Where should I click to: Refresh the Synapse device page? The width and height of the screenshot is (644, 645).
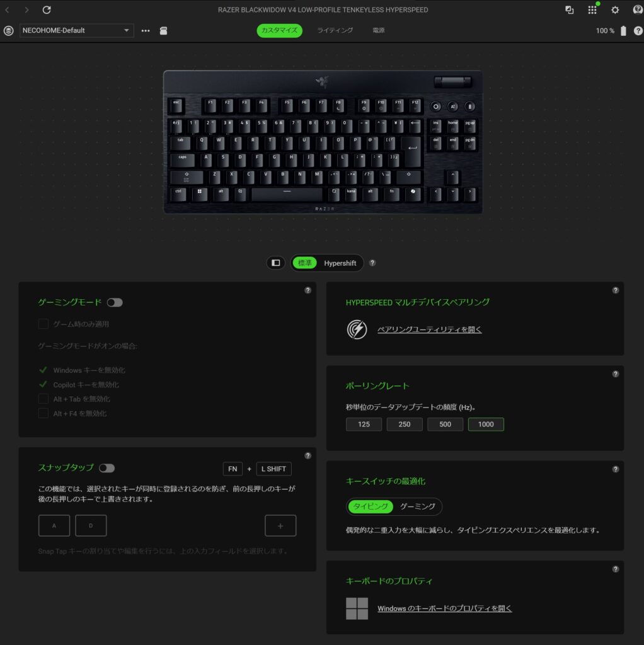point(47,9)
